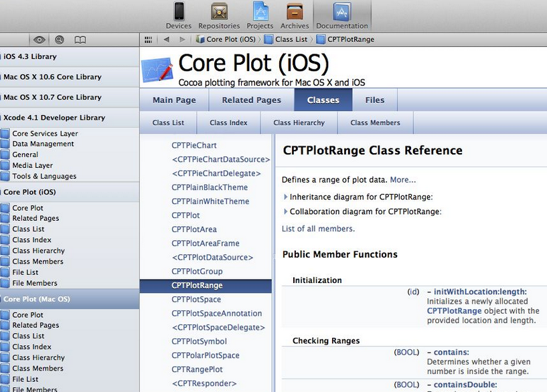Open the CPTPlotSymbol class link

pos(199,341)
